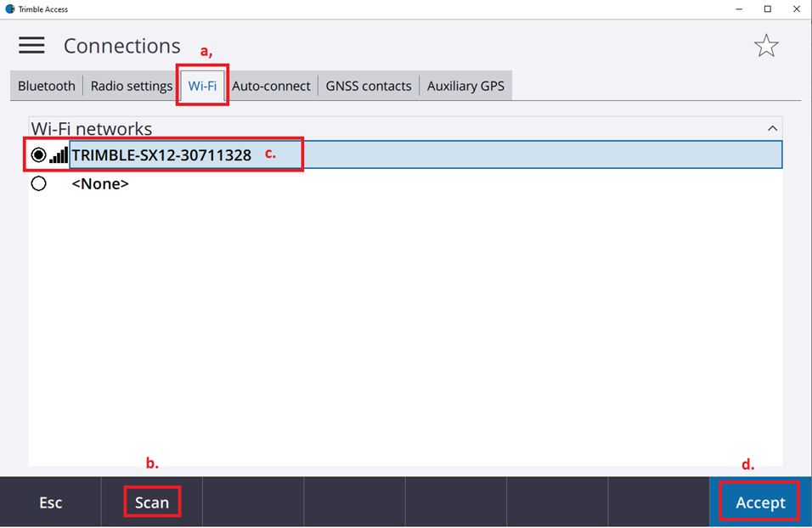Click the <None> network entry text
The width and height of the screenshot is (812, 528).
(x=100, y=183)
